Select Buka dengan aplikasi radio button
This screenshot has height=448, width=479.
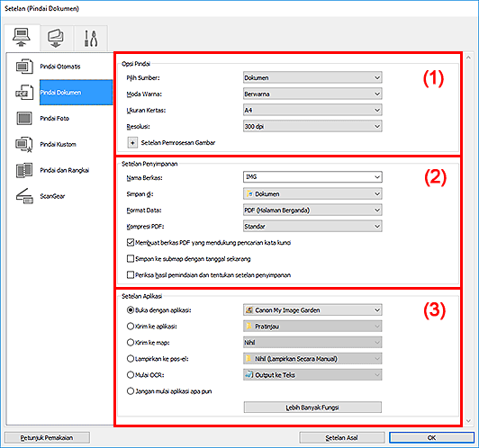[131, 310]
